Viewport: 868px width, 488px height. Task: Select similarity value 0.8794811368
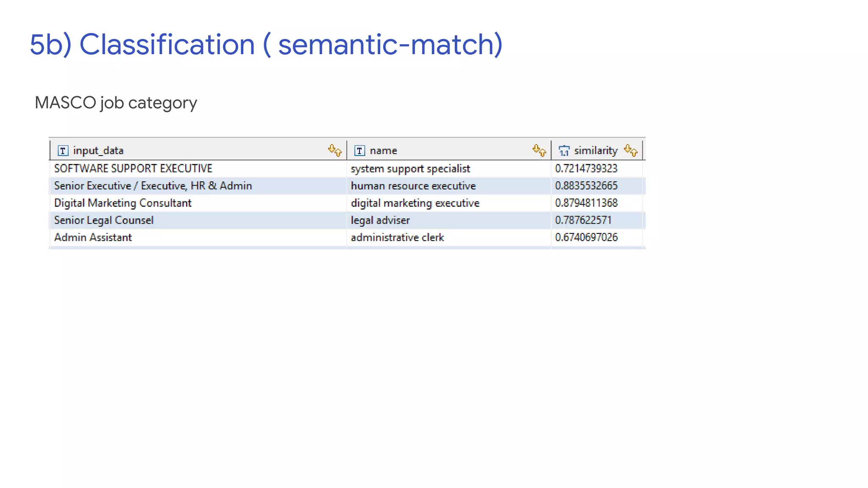(597, 203)
